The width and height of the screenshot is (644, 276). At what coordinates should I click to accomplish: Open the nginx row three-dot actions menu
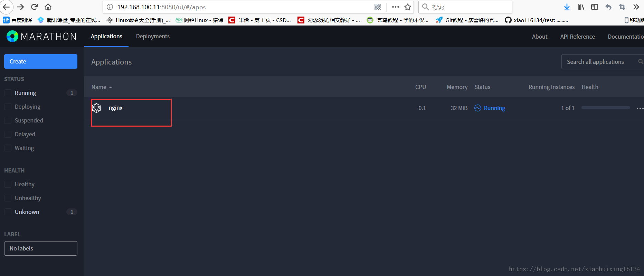pyautogui.click(x=640, y=108)
